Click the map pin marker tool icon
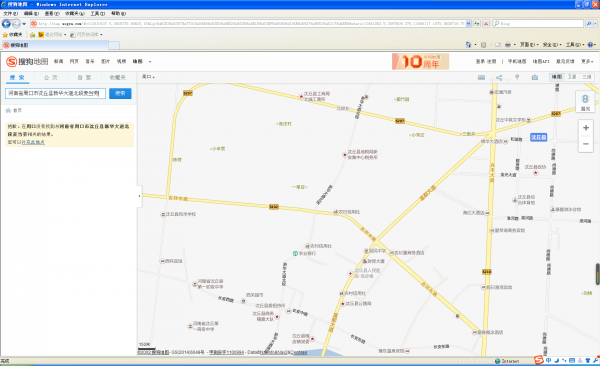Viewport: 600px width, 366px height. tap(517, 77)
